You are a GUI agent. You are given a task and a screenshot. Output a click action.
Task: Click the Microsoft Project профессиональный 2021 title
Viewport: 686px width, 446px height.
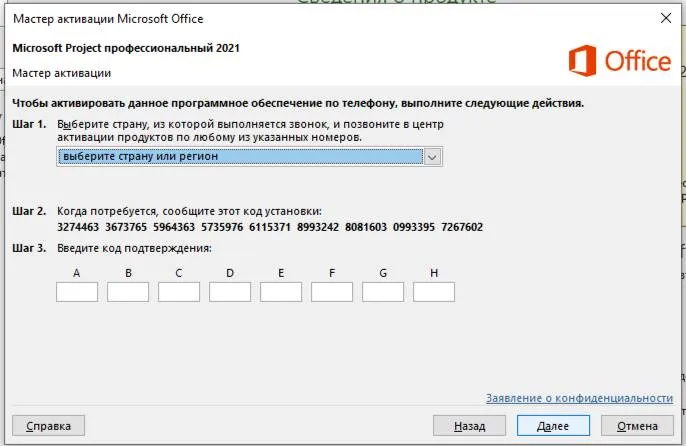126,48
